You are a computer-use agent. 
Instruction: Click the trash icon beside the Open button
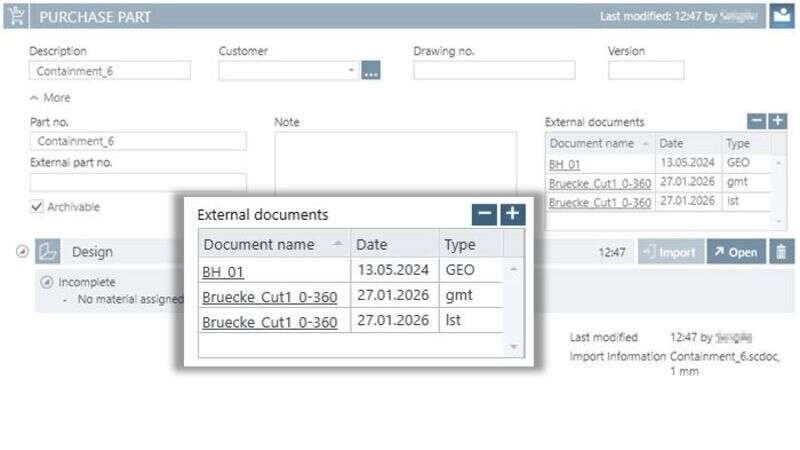pos(780,252)
